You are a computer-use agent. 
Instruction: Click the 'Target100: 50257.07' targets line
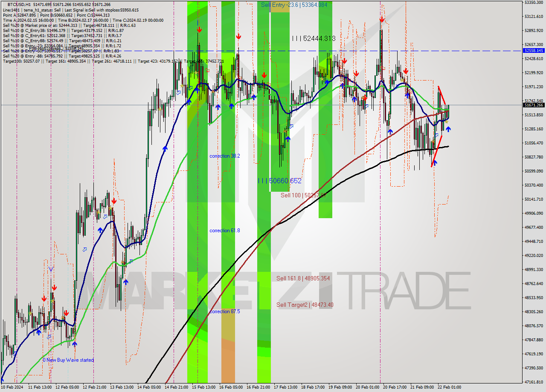click(x=113, y=61)
